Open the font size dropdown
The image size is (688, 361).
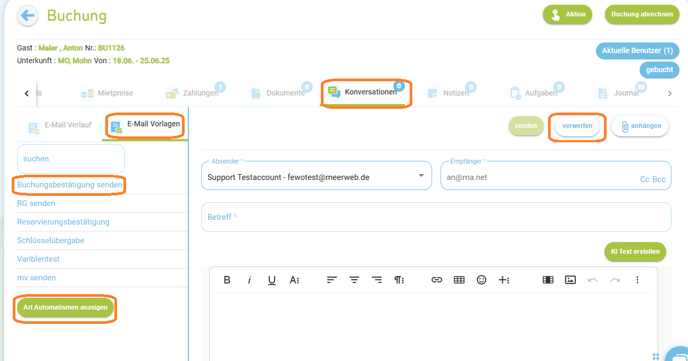click(x=294, y=280)
